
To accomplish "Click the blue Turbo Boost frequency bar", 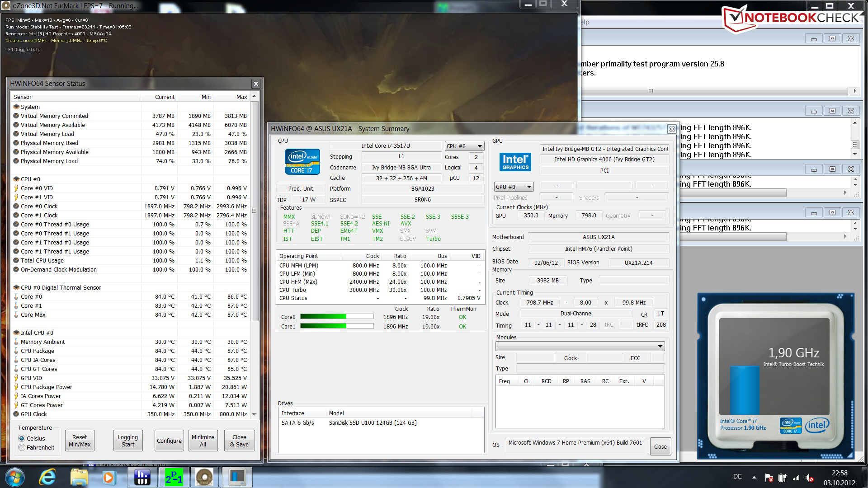I will point(745,390).
